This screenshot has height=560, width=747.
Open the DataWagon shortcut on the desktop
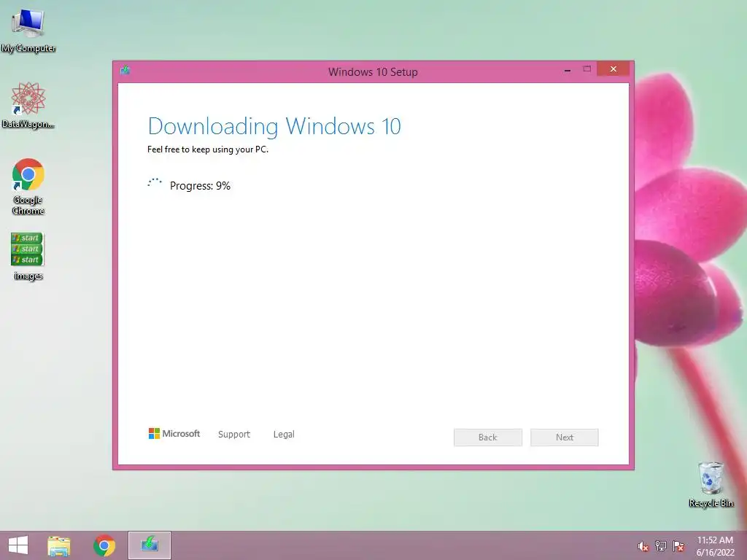[28, 105]
